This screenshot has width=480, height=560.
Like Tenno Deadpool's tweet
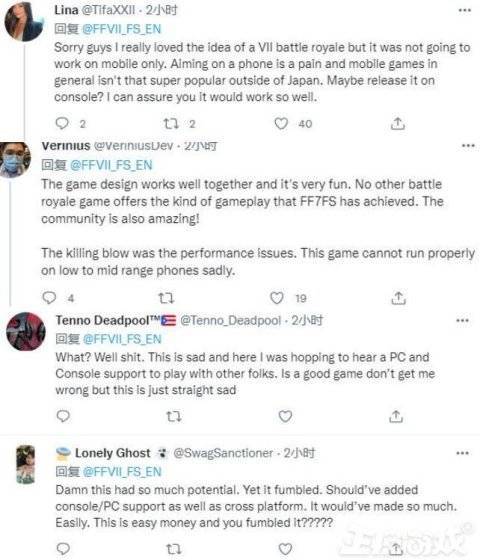pyautogui.click(x=285, y=416)
